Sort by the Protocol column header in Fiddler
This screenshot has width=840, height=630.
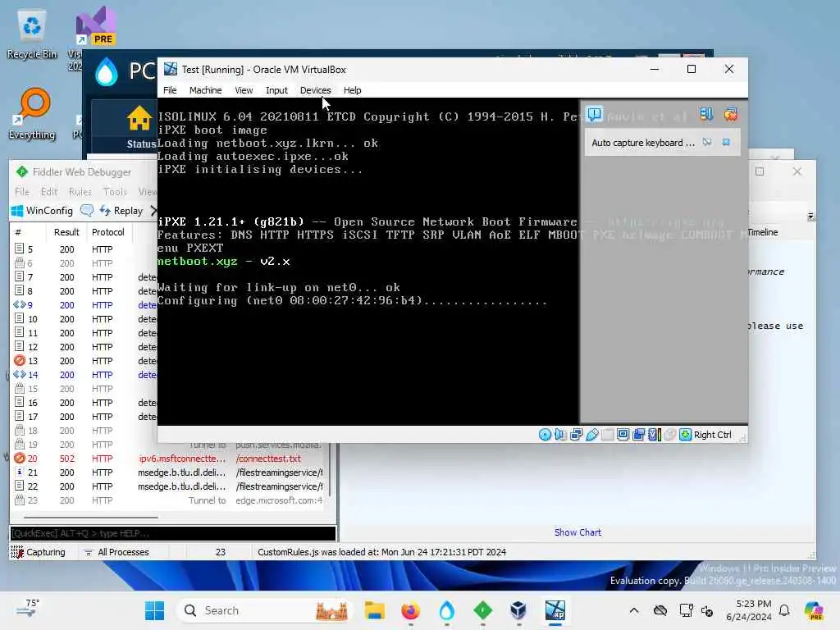[107, 232]
